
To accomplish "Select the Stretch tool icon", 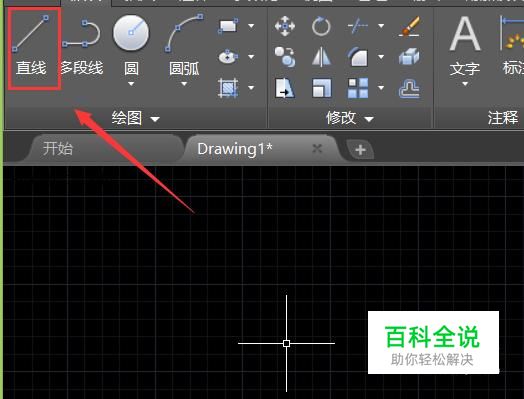I will (x=285, y=88).
